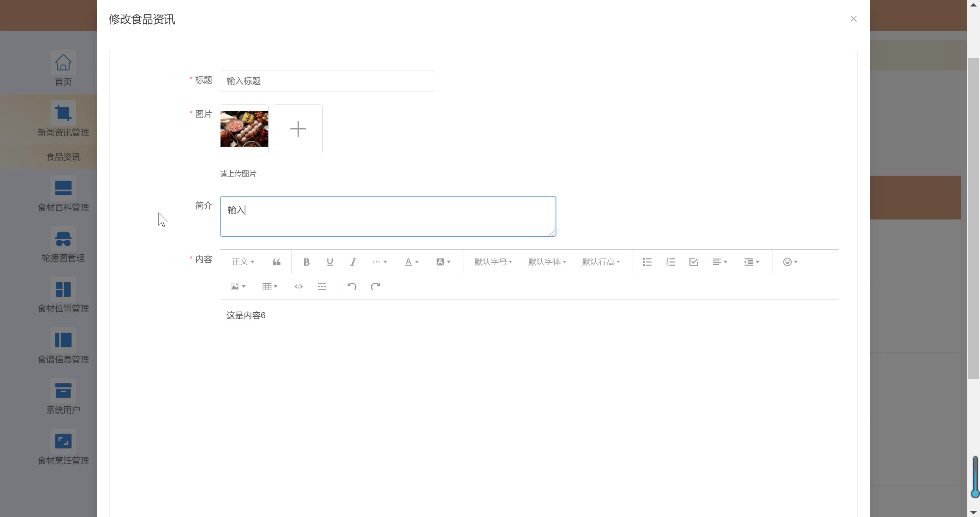Add another image with the plus box
Screen dimensions: 980x517
point(298,129)
